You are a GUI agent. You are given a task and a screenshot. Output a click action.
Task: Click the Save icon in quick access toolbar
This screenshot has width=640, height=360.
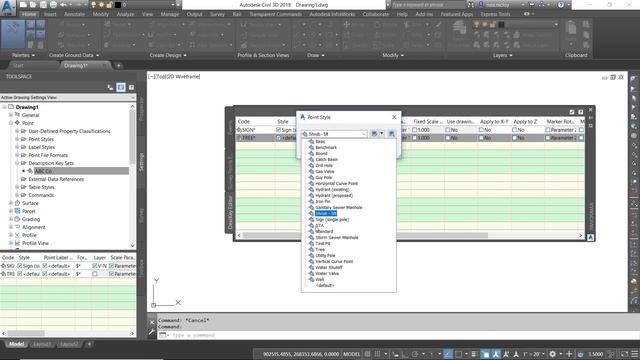point(43,5)
